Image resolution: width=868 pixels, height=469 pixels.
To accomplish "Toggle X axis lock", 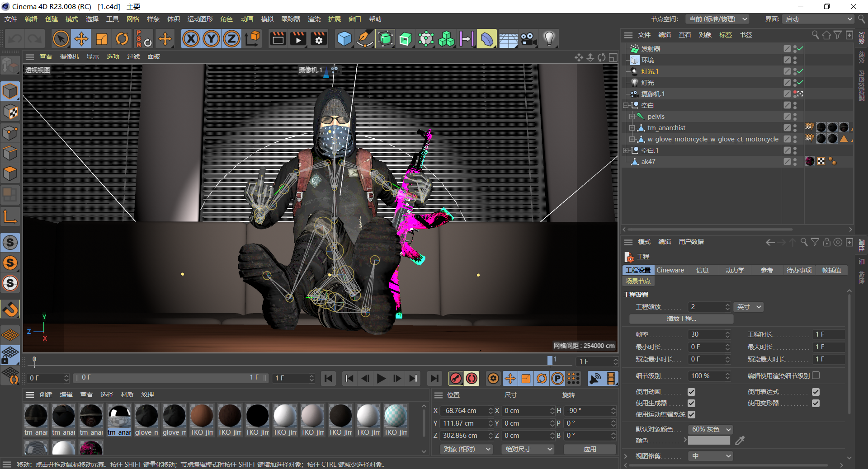I will coord(191,39).
